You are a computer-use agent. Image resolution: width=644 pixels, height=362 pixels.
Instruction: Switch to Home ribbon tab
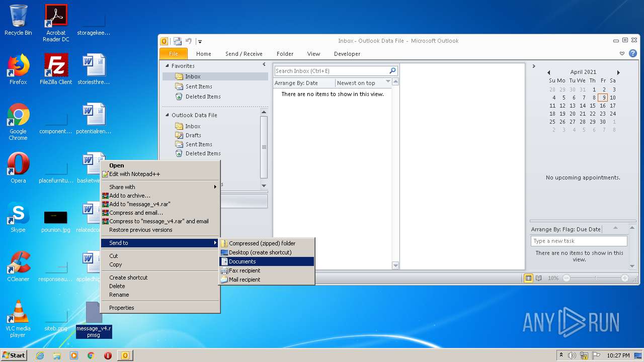click(204, 54)
